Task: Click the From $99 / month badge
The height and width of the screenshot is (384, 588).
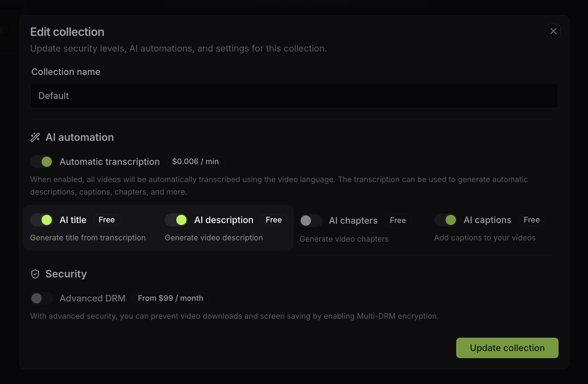Action: (x=171, y=298)
